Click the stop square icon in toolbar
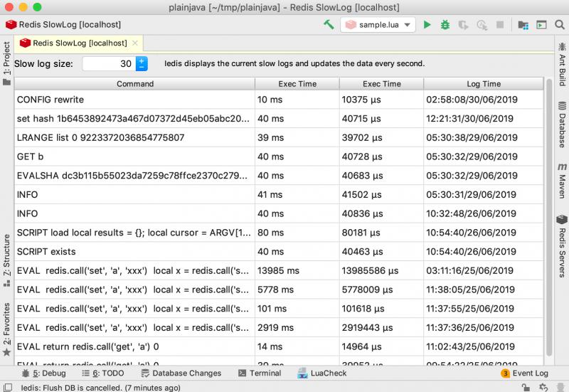The image size is (569, 392). (x=500, y=24)
